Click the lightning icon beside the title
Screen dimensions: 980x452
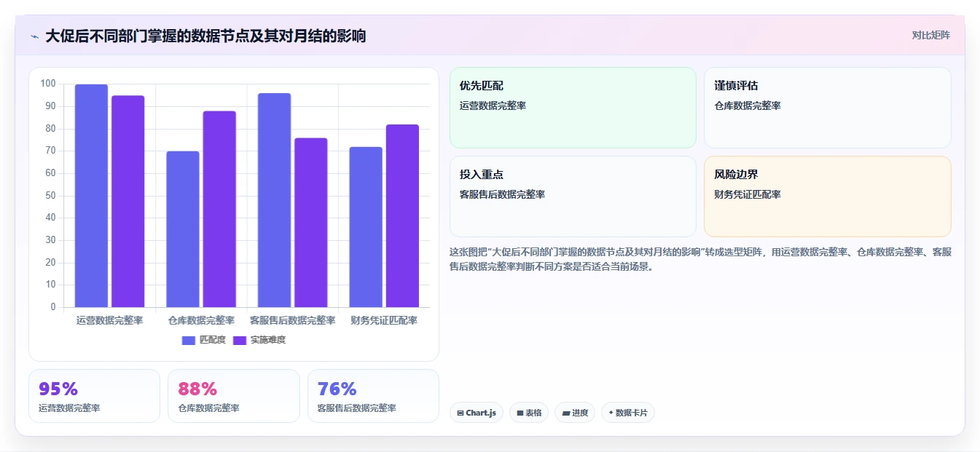pos(34,36)
